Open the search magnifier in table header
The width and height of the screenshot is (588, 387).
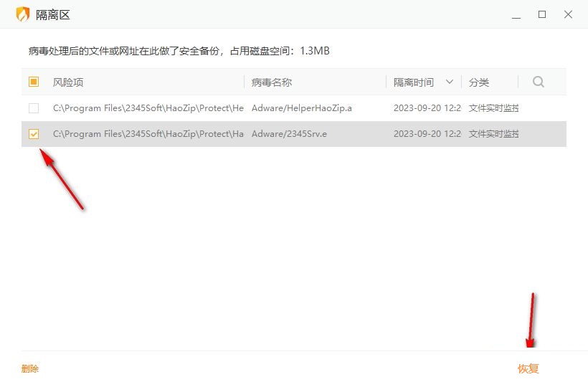tap(539, 82)
